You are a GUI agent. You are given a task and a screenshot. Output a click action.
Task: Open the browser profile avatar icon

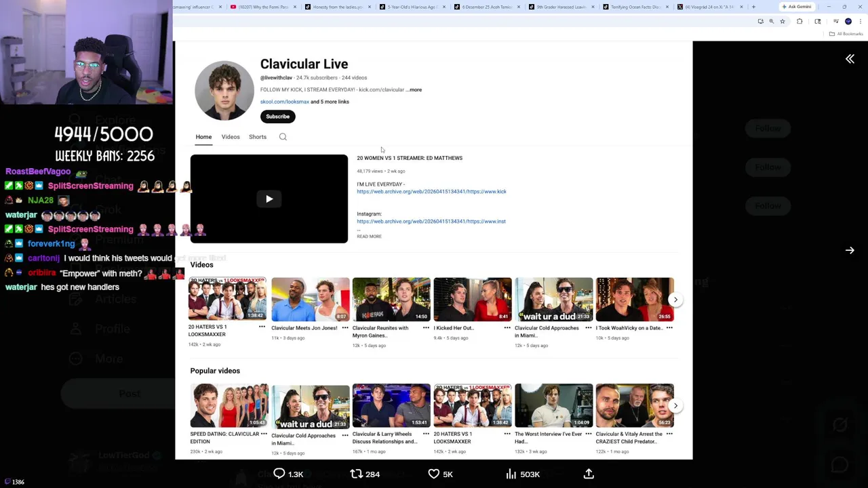(848, 22)
